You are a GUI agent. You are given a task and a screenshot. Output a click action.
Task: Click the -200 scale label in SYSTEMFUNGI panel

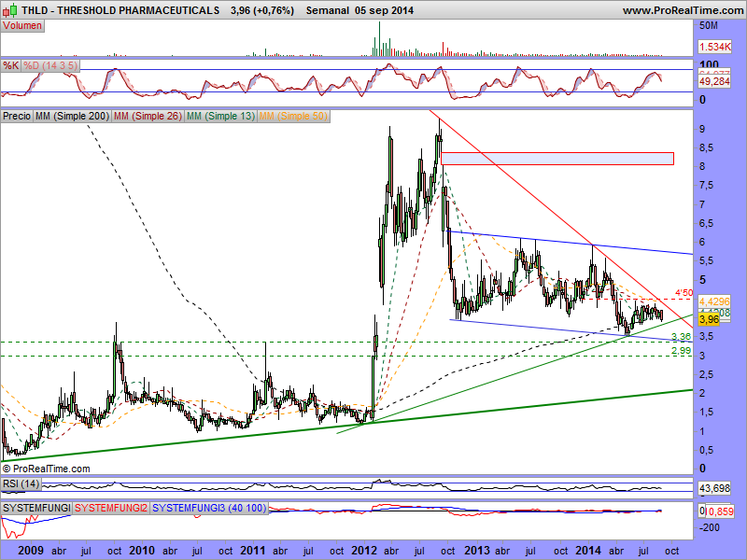pos(710,527)
